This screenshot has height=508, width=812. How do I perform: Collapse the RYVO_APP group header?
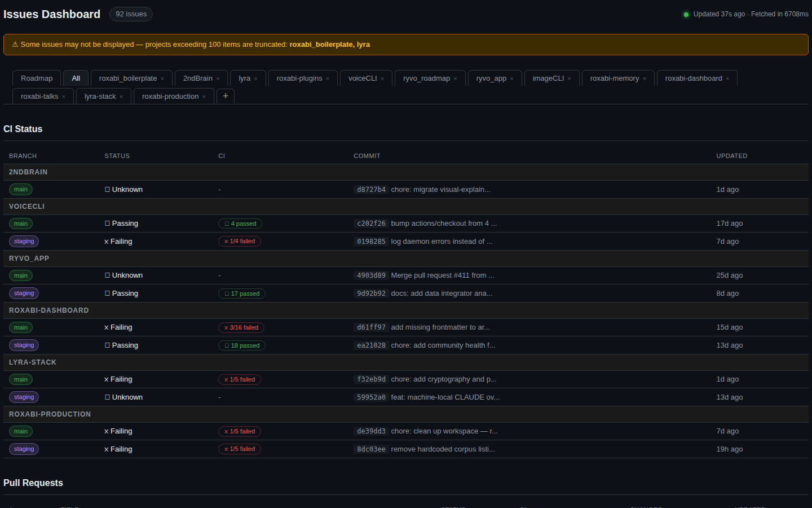click(29, 259)
